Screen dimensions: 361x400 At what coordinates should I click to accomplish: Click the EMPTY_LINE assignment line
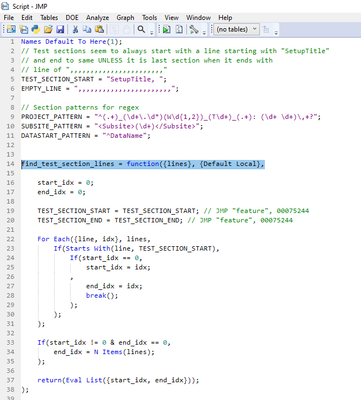tap(100, 89)
